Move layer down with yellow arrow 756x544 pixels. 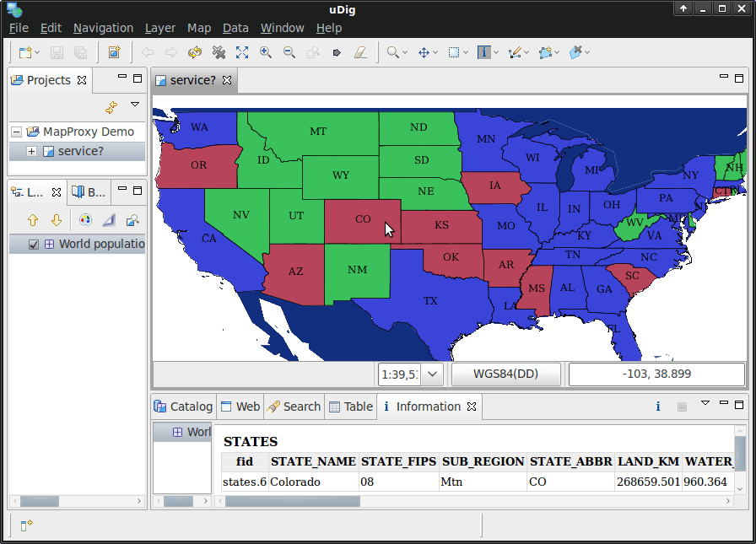pos(57,220)
